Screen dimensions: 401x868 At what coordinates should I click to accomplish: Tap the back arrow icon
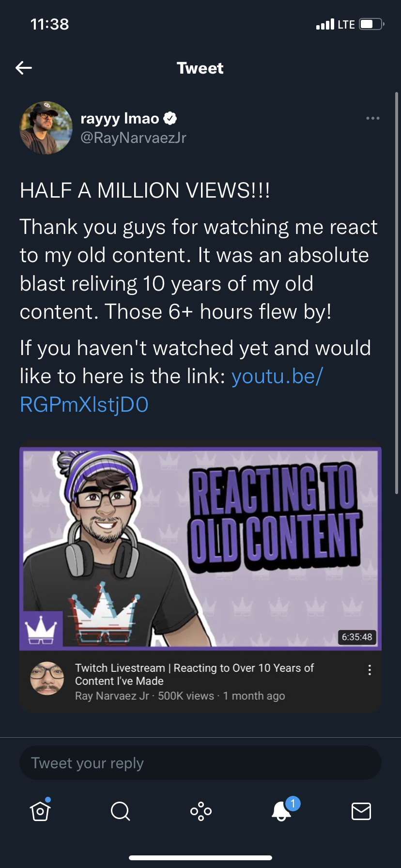tap(24, 68)
